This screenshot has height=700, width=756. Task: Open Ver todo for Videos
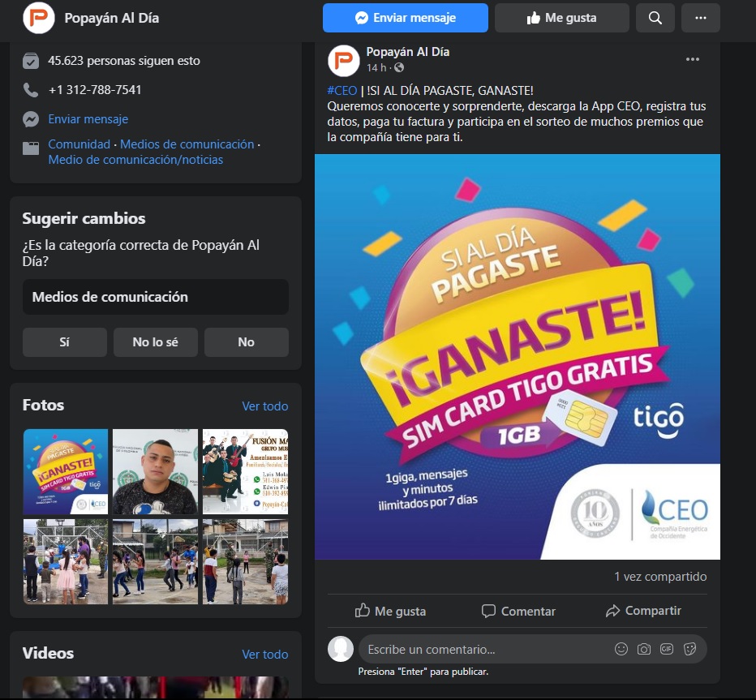pyautogui.click(x=265, y=655)
